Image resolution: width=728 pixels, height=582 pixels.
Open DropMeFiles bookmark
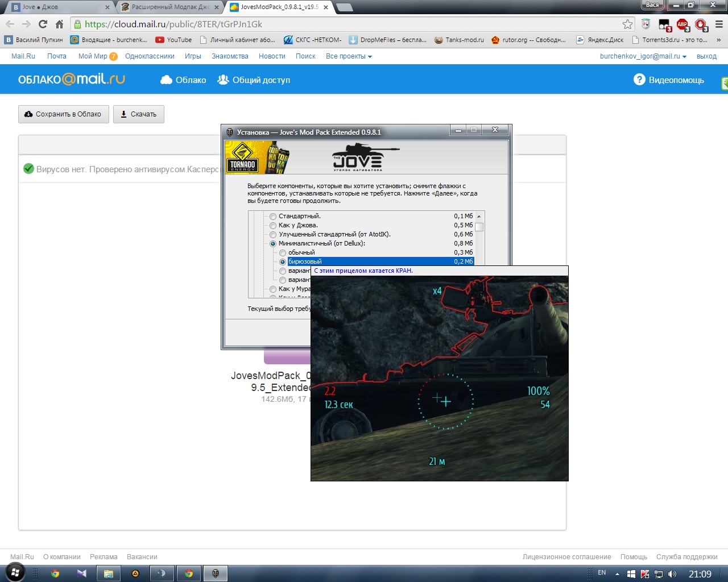coord(387,40)
